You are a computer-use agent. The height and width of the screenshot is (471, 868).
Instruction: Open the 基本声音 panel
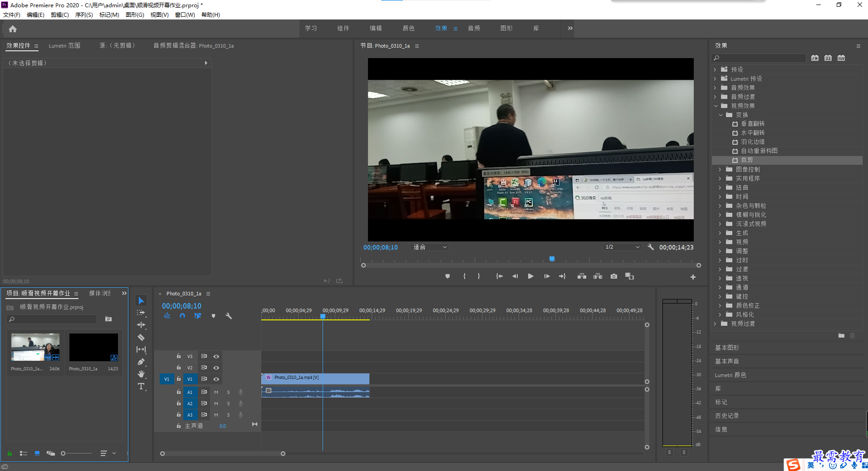pyautogui.click(x=727, y=361)
